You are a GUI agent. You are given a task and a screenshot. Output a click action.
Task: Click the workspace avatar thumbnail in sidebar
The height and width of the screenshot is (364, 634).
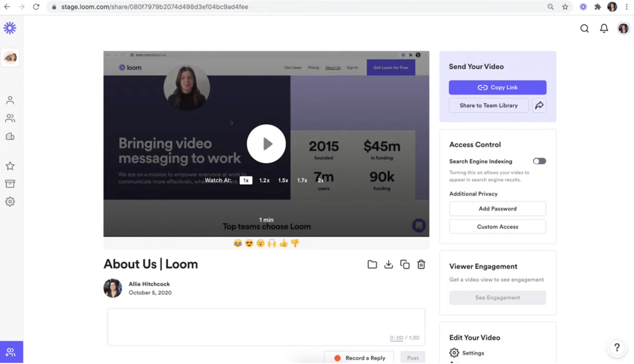click(10, 58)
